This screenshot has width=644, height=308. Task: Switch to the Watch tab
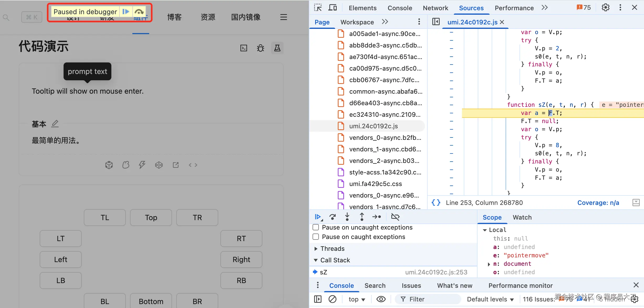(522, 217)
